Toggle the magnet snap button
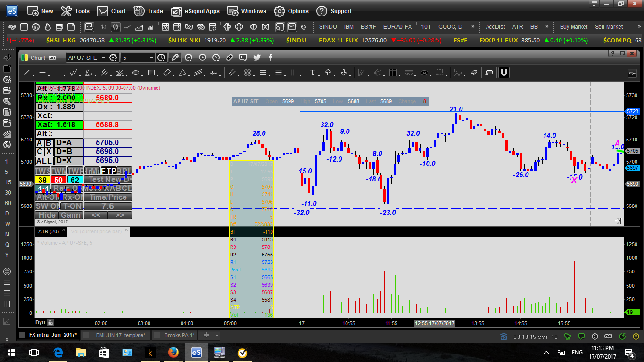The width and height of the screenshot is (644, 362). [x=504, y=73]
